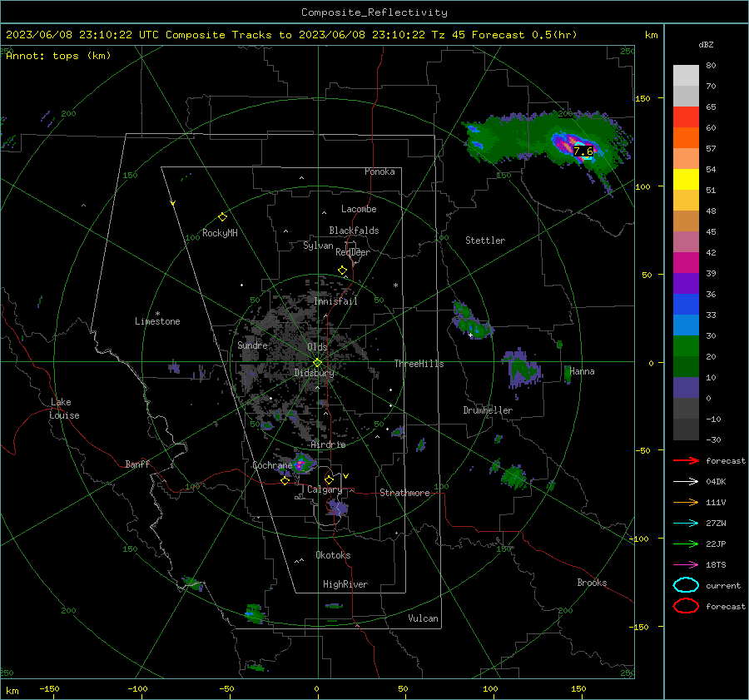Click the Innisfail city label
The image size is (749, 700).
coord(336,301)
